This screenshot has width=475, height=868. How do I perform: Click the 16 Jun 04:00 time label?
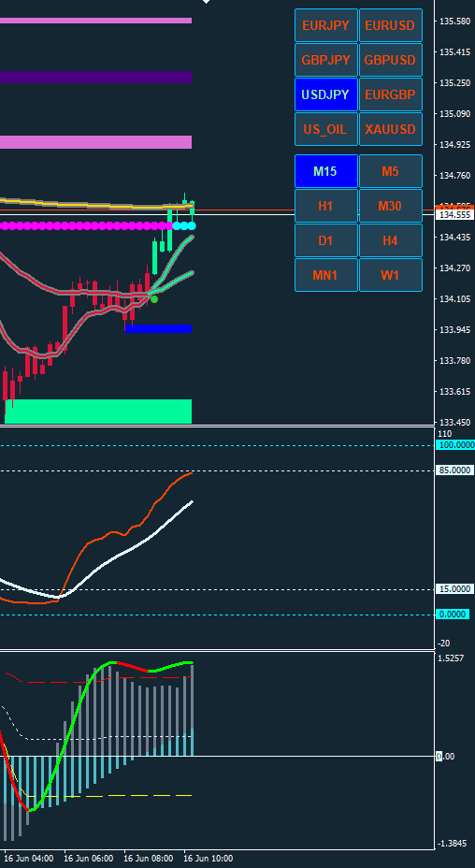pyautogui.click(x=28, y=859)
